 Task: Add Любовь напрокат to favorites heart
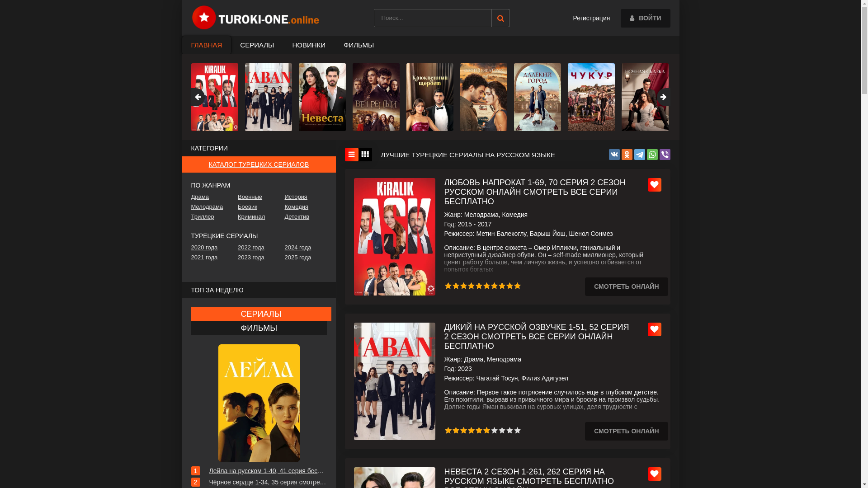(x=654, y=185)
